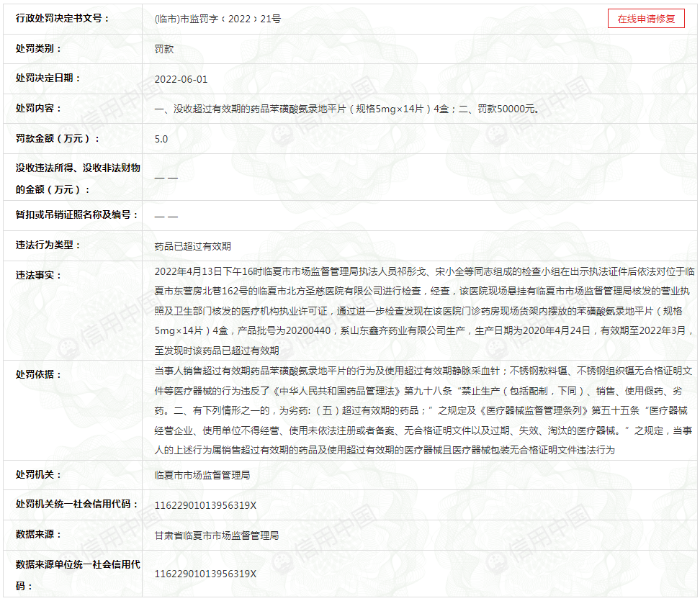Click the decision date 2022-06-01
This screenshot has height=601, width=700.
click(x=181, y=79)
